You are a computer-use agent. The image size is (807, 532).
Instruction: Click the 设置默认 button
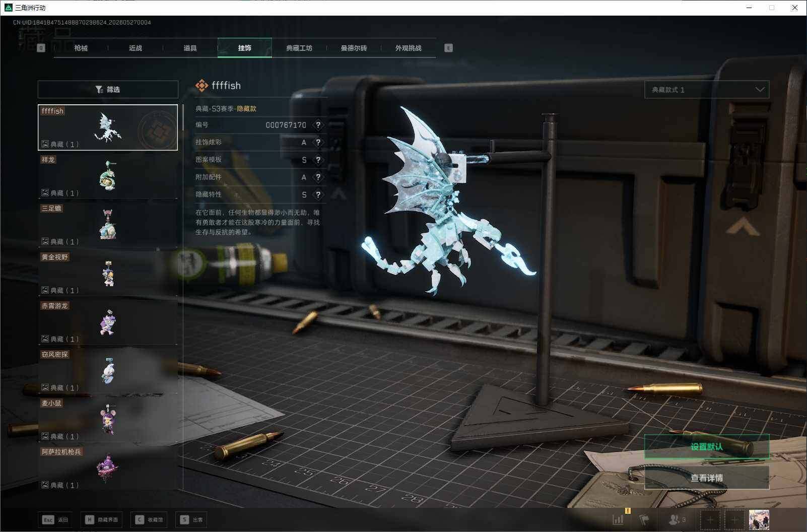707,447
